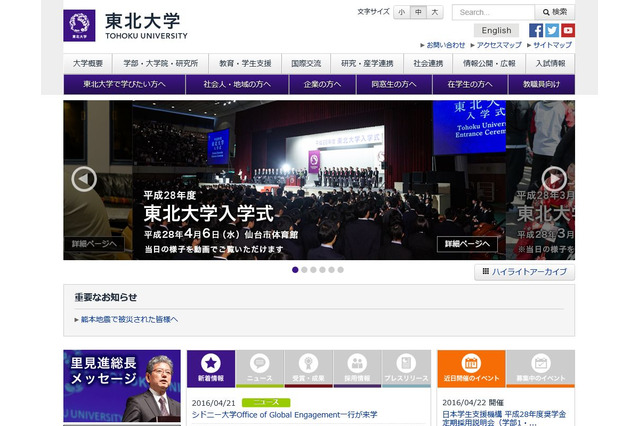Open the 大学概要 menu
This screenshot has height=426, width=640.
[x=88, y=63]
